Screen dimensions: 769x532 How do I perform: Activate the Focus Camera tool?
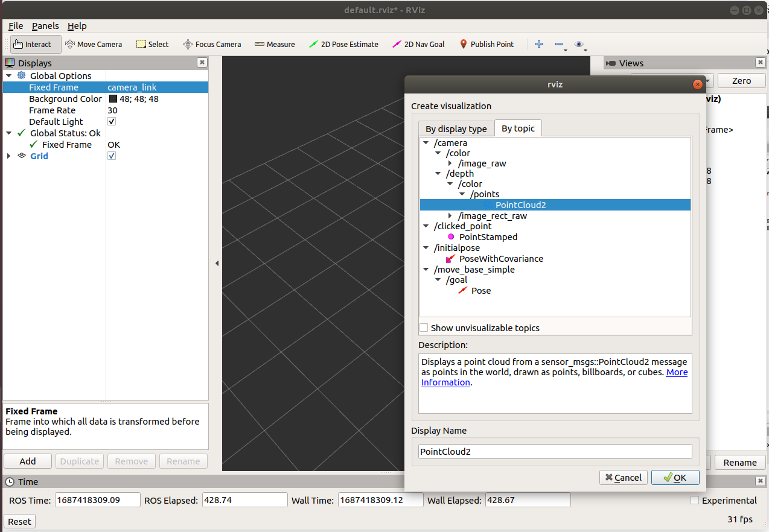point(212,44)
